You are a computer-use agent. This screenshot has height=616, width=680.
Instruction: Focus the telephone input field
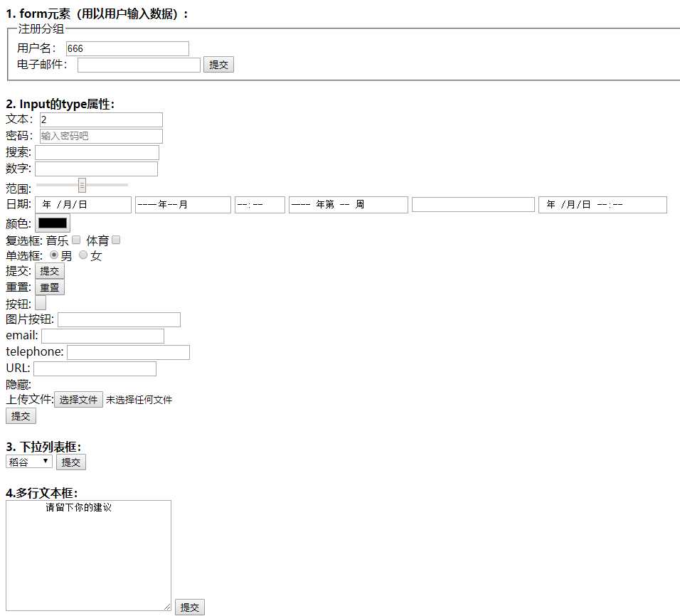(128, 352)
